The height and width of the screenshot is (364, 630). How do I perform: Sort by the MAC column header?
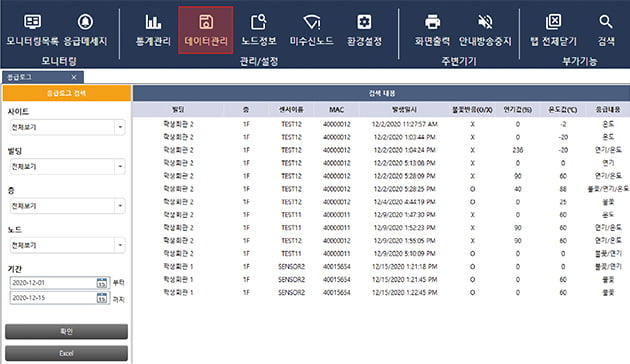tap(336, 109)
